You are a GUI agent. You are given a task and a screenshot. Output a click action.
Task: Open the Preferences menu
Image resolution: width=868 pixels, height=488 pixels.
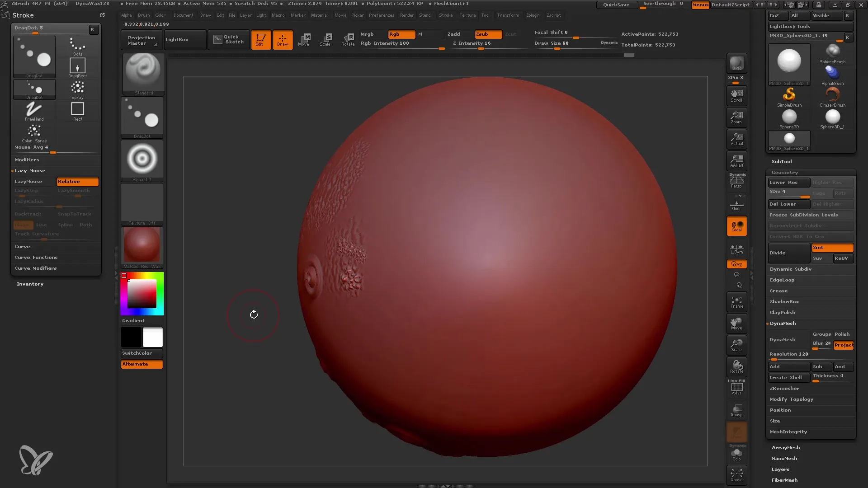point(382,15)
